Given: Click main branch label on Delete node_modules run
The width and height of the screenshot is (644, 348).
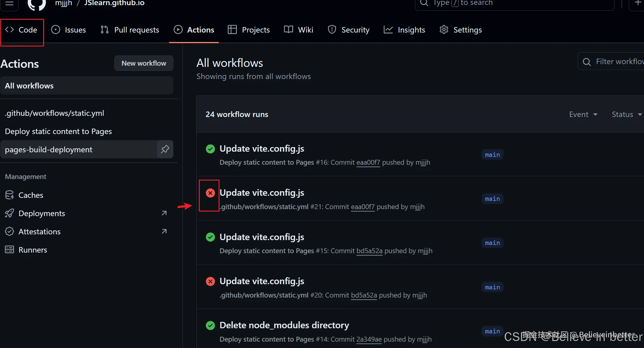Looking at the screenshot, I should 492,331.
